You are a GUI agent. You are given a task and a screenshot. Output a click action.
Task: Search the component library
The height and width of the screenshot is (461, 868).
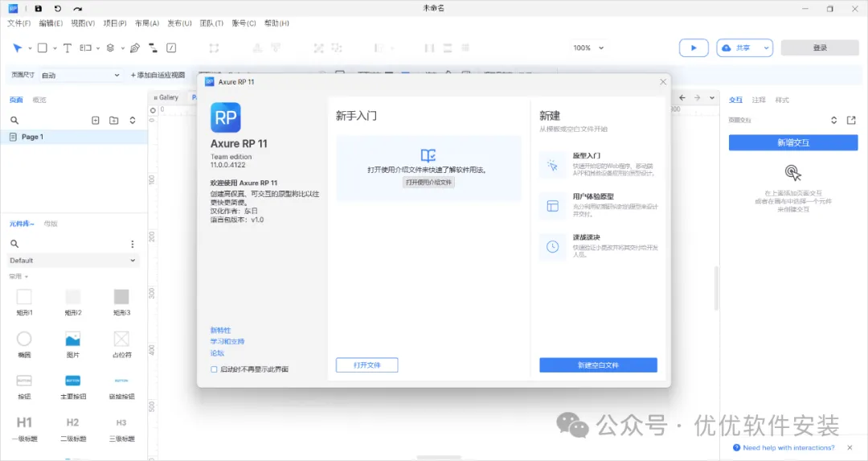click(x=15, y=244)
